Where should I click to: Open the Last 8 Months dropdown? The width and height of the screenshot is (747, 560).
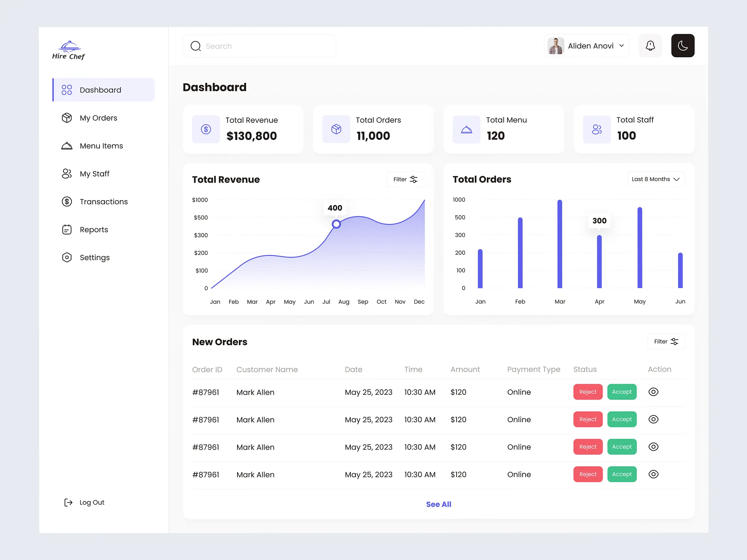656,179
